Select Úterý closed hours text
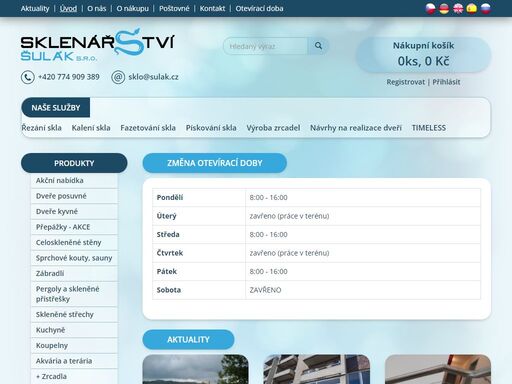The height and width of the screenshot is (384, 512). 289,216
